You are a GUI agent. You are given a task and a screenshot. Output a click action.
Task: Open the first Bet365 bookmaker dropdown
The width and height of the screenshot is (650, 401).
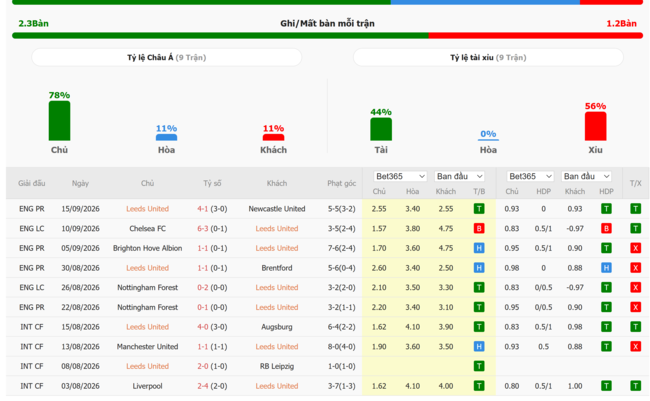pyautogui.click(x=400, y=176)
